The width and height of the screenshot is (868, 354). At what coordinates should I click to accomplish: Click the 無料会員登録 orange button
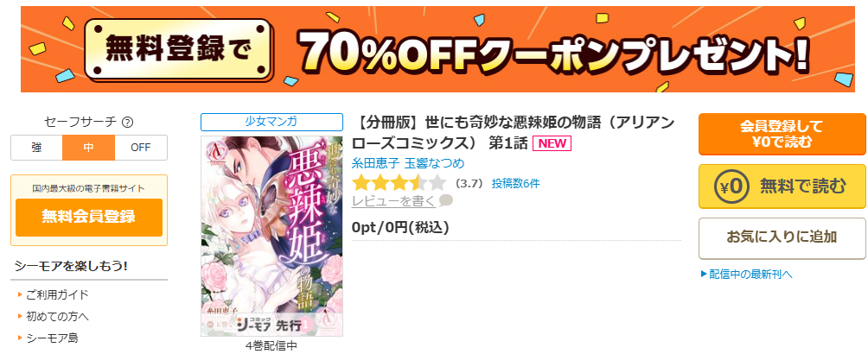88,217
